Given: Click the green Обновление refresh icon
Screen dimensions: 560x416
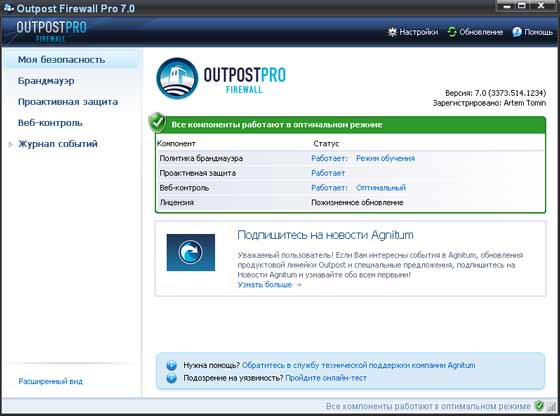Looking at the screenshot, I should (x=452, y=32).
